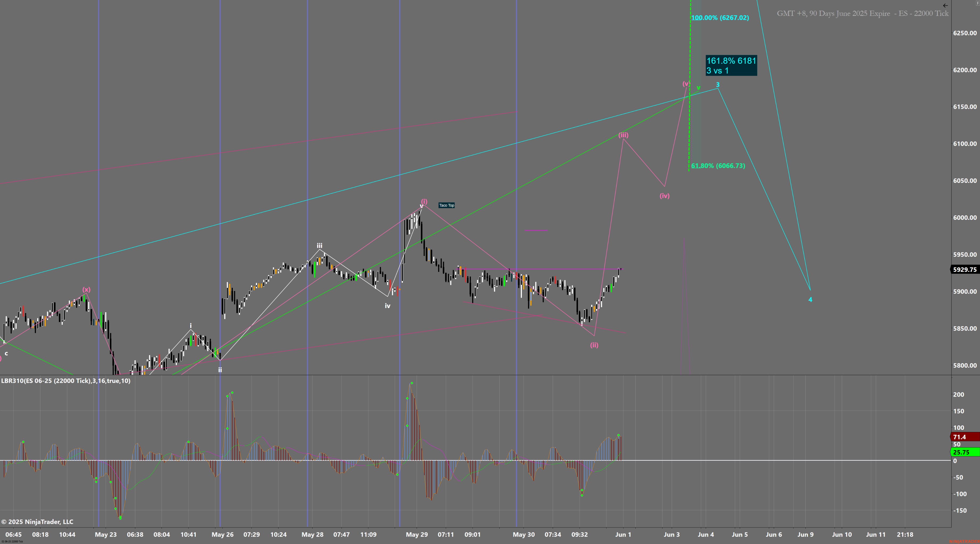Select the pink '(iv)' wave label
Screen dimensions: 980x544
tap(665, 196)
